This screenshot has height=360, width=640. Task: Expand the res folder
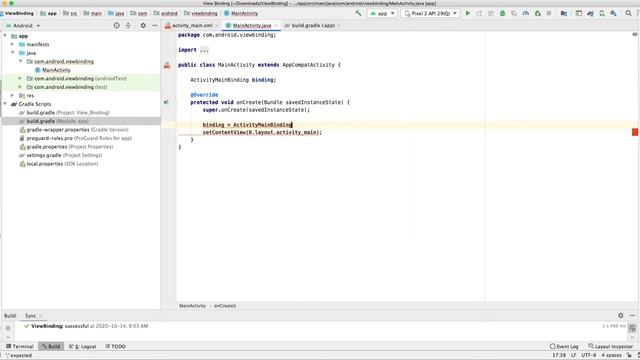13,95
